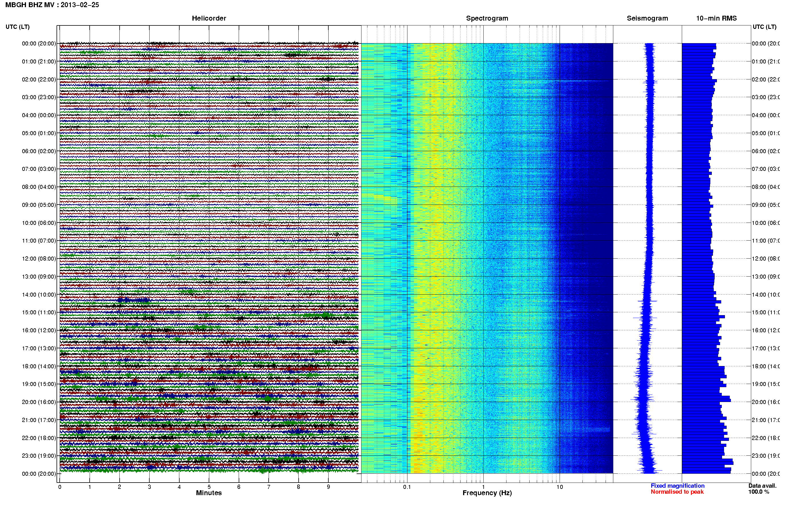
Task: Click the RMS-side time label '18:00 (14:'
Action: (x=766, y=366)
